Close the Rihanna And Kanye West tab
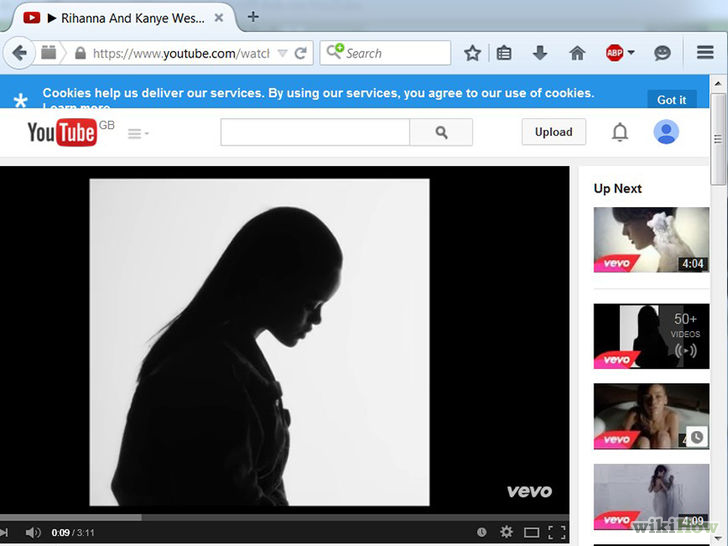The width and height of the screenshot is (728, 546). point(219,18)
